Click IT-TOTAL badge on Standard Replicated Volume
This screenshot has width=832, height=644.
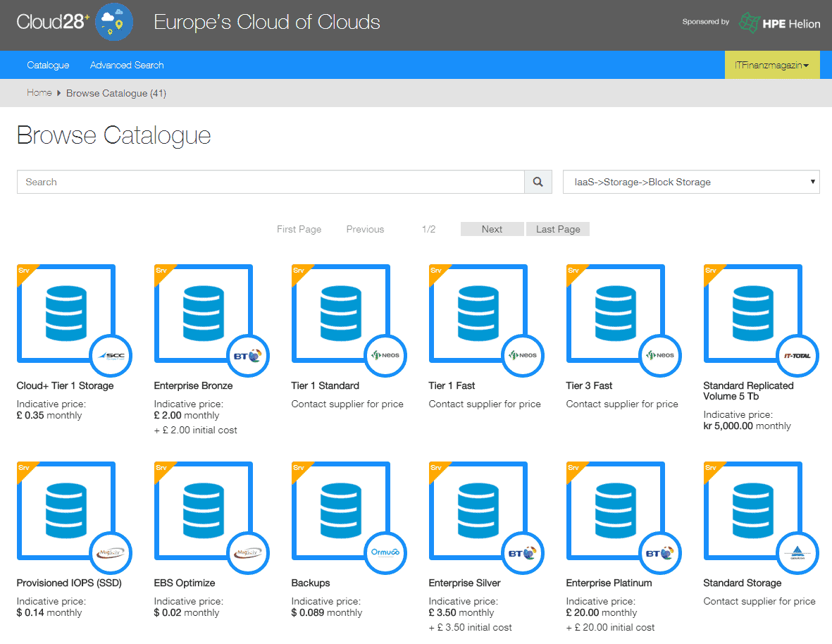point(797,355)
